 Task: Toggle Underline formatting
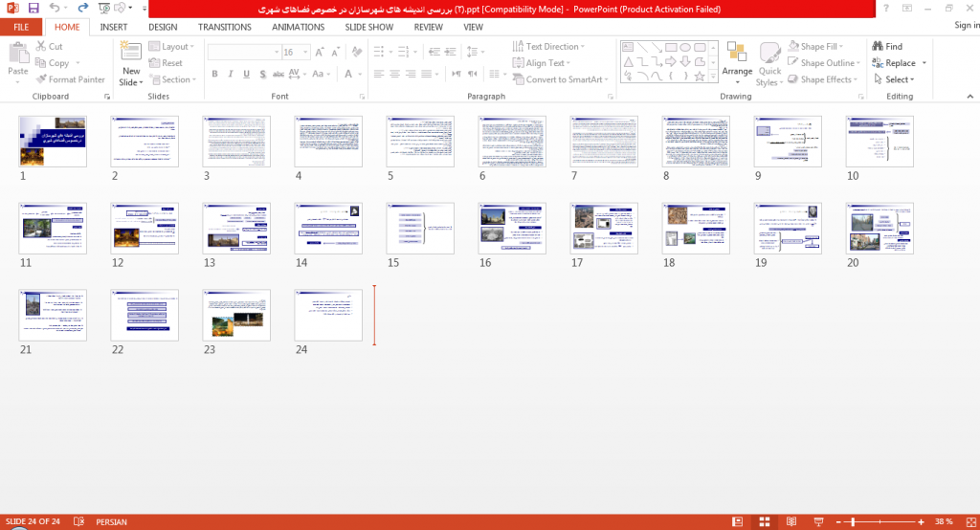tap(246, 74)
